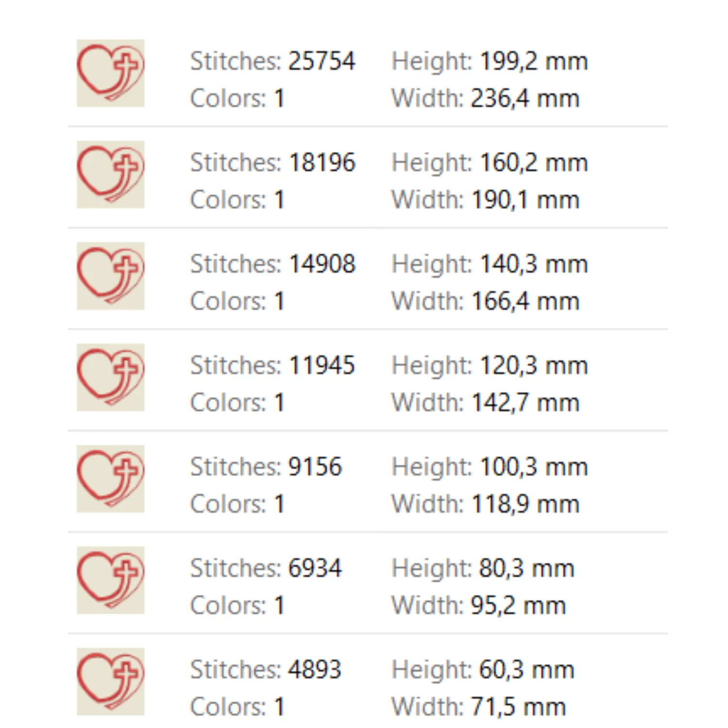Pick the 4893-stitch heart cross thumbnail
The height and width of the screenshot is (728, 728).
click(111, 681)
